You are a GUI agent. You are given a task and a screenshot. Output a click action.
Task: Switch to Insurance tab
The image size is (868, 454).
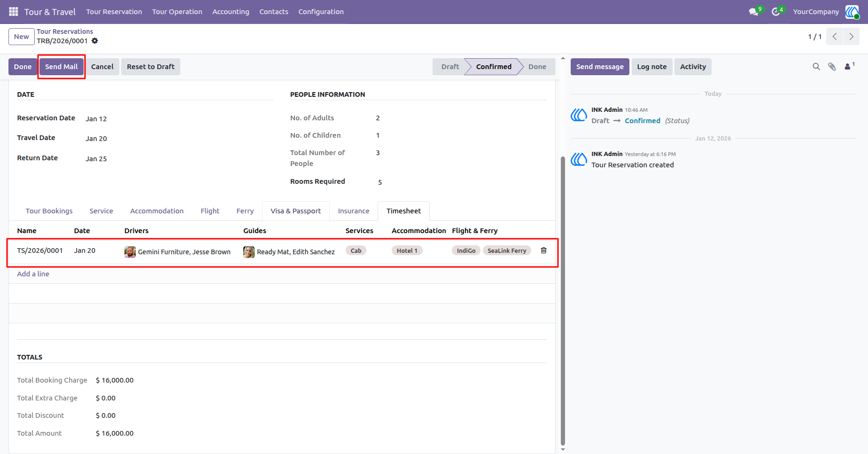tap(354, 211)
